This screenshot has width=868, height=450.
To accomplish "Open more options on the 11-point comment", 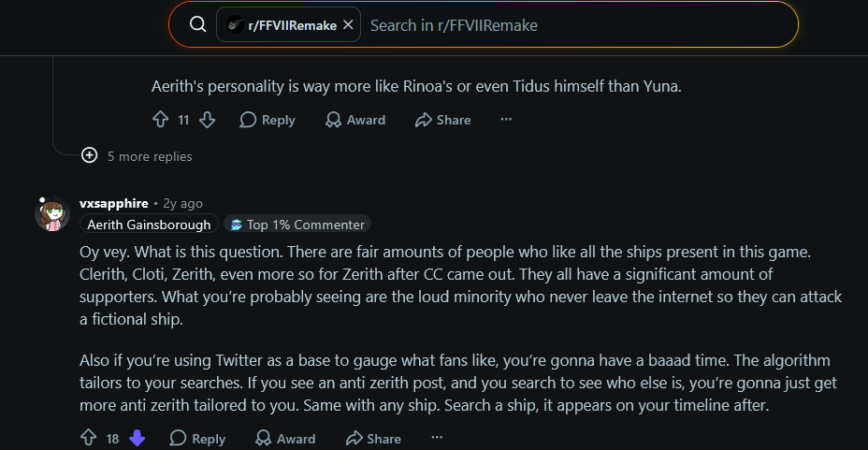I will [506, 119].
